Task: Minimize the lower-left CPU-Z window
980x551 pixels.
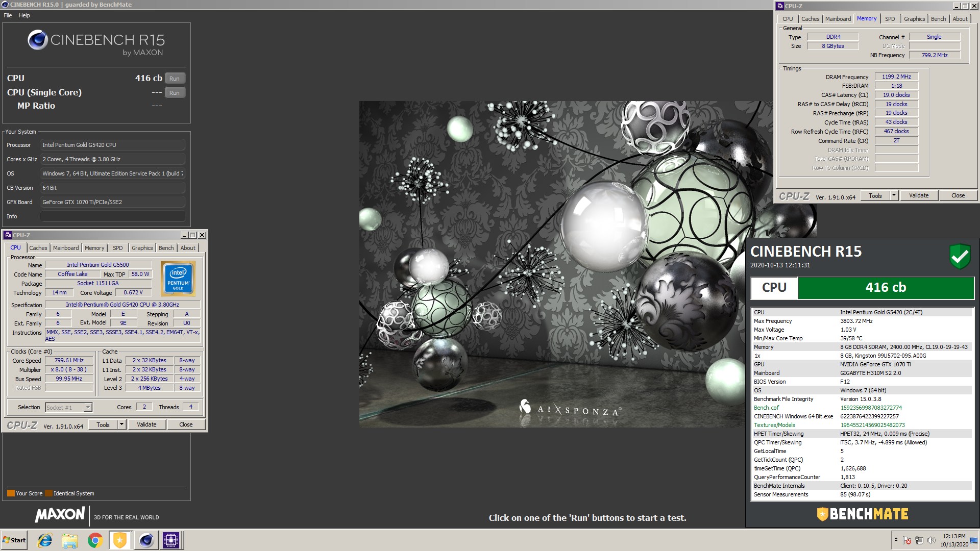Action: 184,235
